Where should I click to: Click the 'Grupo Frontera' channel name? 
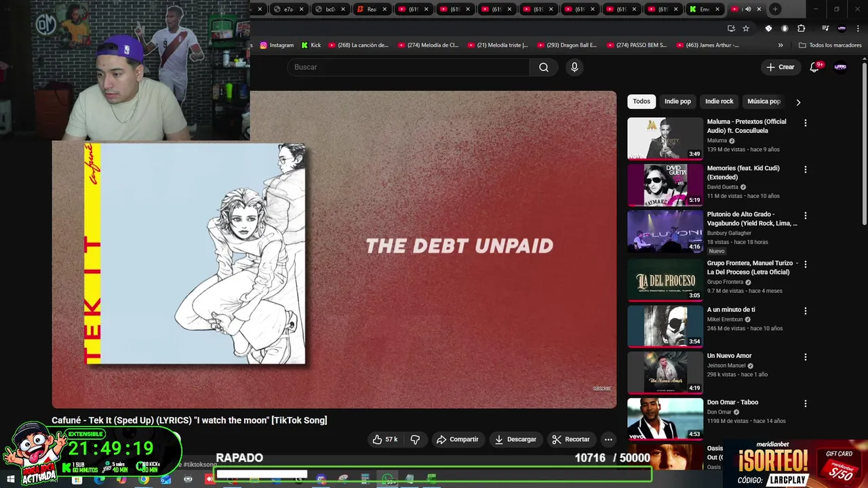pos(725,282)
